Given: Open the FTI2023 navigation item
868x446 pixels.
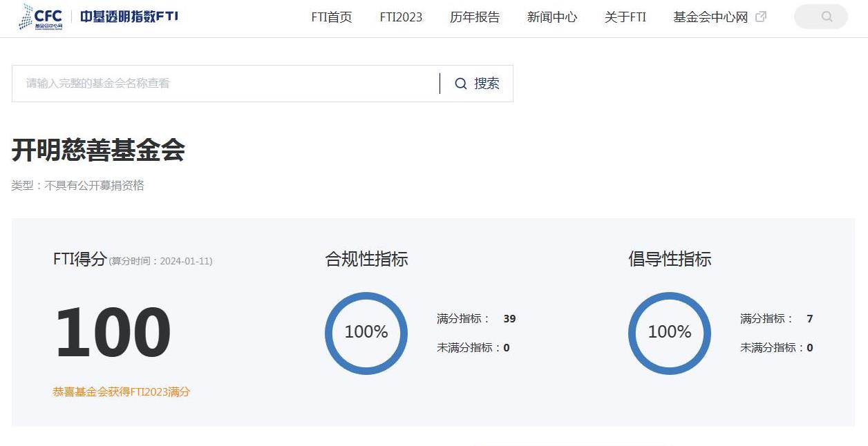Looking at the screenshot, I should tap(401, 17).
